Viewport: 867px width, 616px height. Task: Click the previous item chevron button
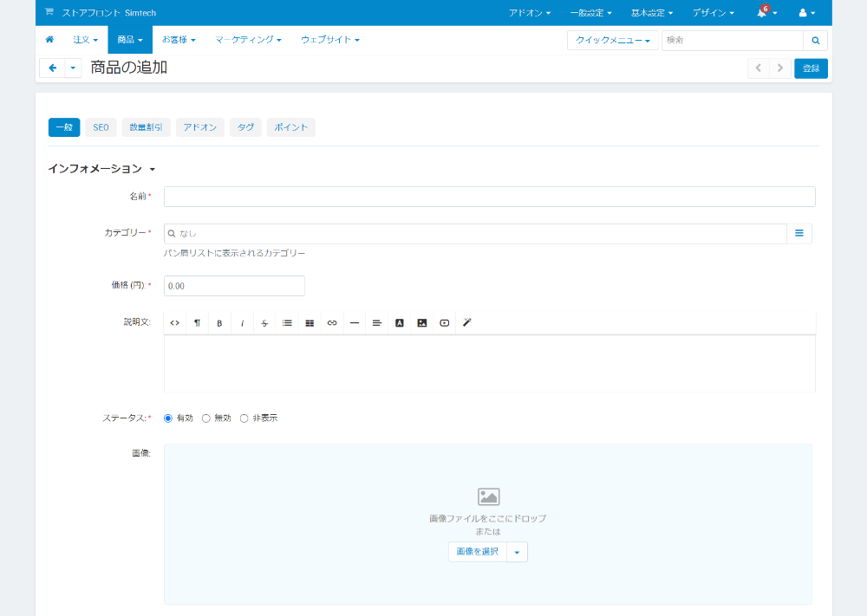pyautogui.click(x=758, y=68)
